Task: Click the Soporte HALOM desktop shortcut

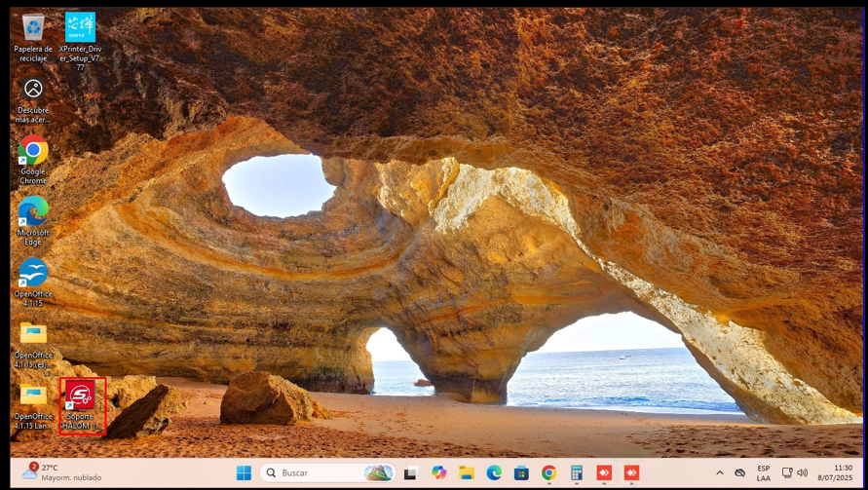Action: pyautogui.click(x=82, y=396)
